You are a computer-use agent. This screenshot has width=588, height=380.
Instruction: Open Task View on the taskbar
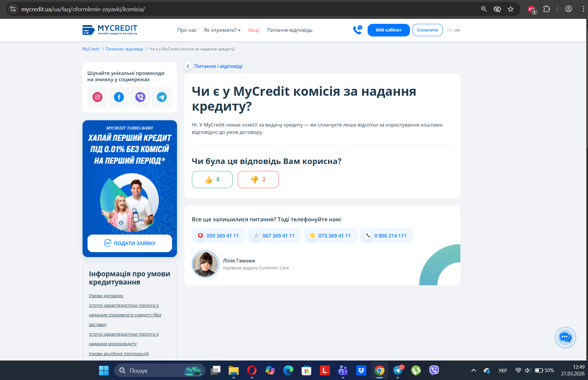(215, 370)
